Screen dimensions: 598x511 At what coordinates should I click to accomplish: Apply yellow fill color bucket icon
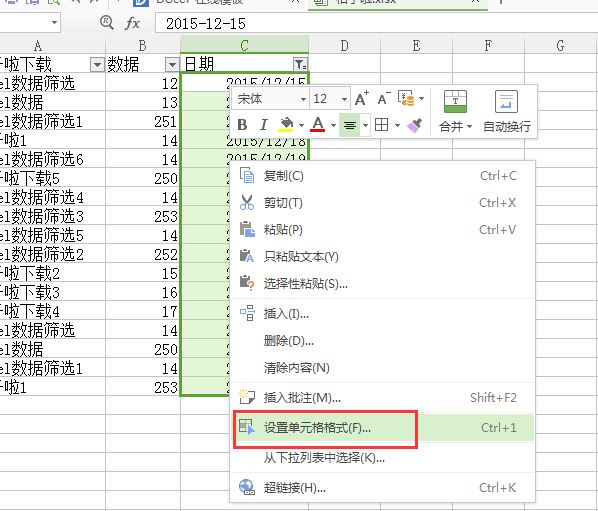tap(286, 125)
